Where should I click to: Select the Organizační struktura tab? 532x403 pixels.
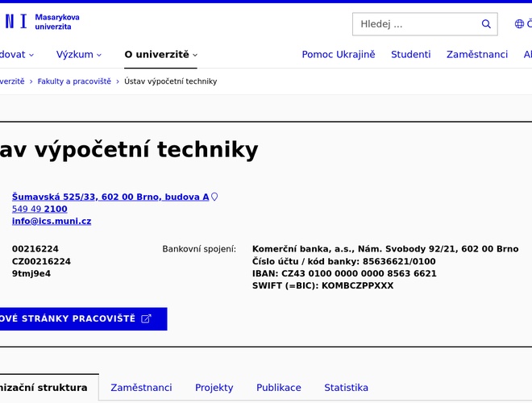[44, 388]
